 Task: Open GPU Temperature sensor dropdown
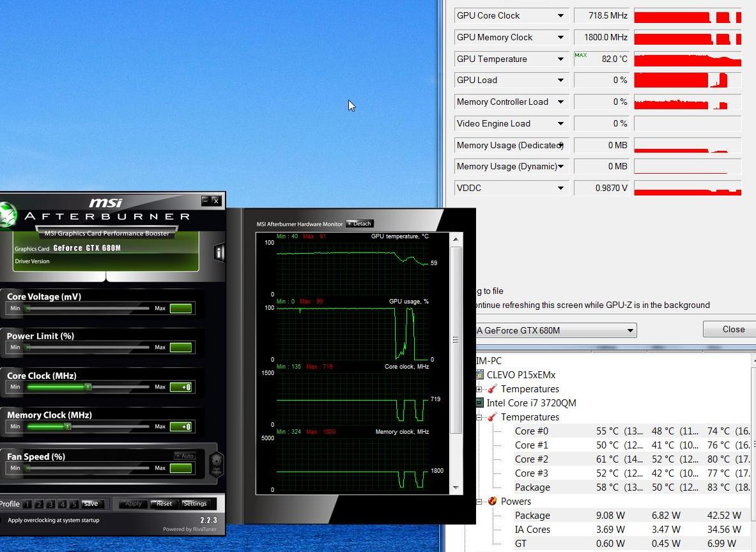[560, 59]
